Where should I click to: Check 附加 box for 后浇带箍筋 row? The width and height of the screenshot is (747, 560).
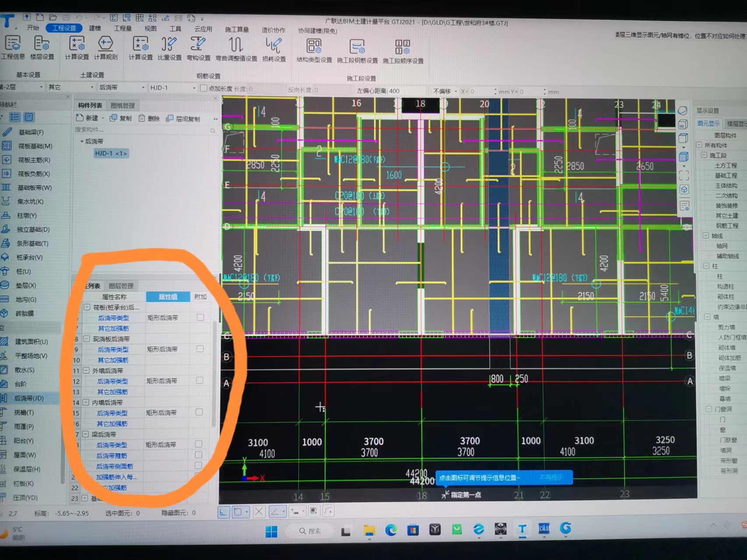198,455
